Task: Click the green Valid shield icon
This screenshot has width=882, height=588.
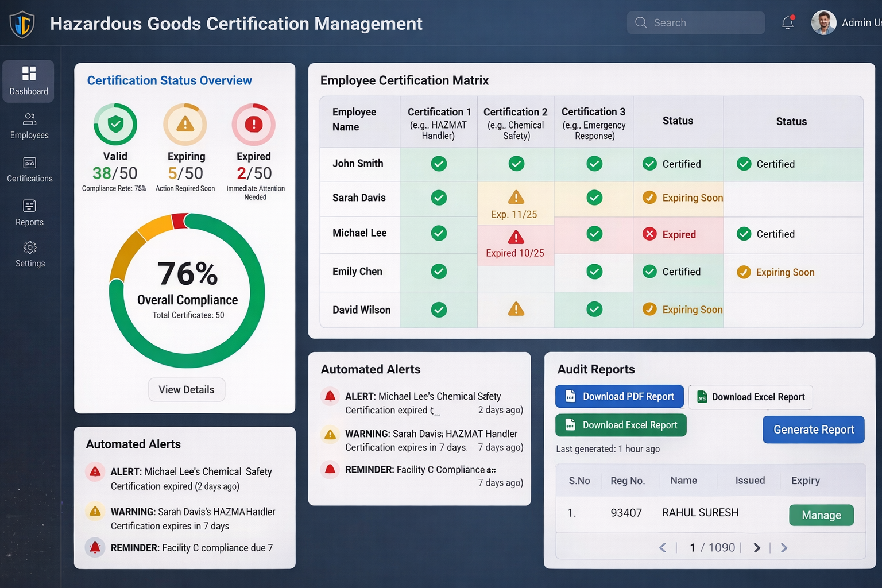Action: 115,124
